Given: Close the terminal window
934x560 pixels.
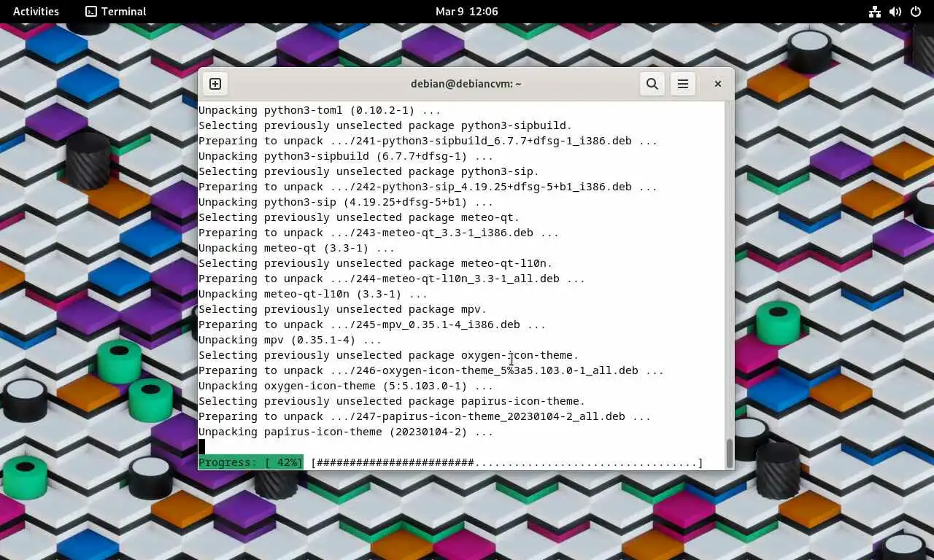Looking at the screenshot, I should (x=718, y=84).
